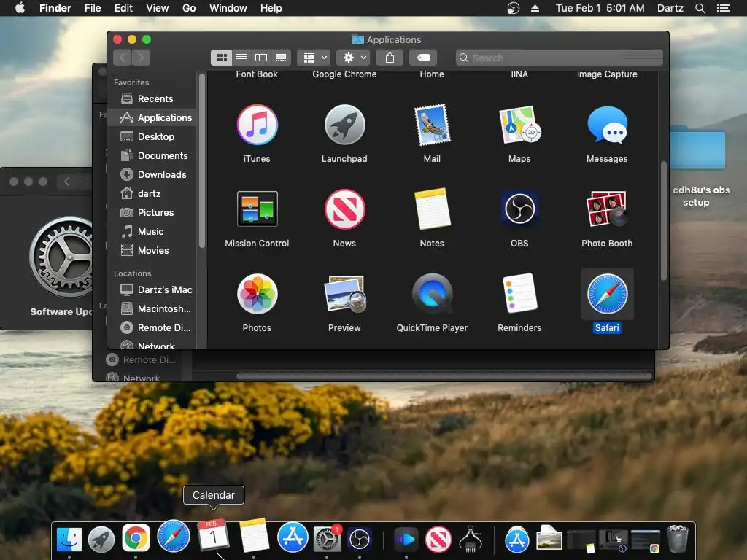Open the gear Action menu
Viewport: 747px width, 560px height.
tap(353, 58)
